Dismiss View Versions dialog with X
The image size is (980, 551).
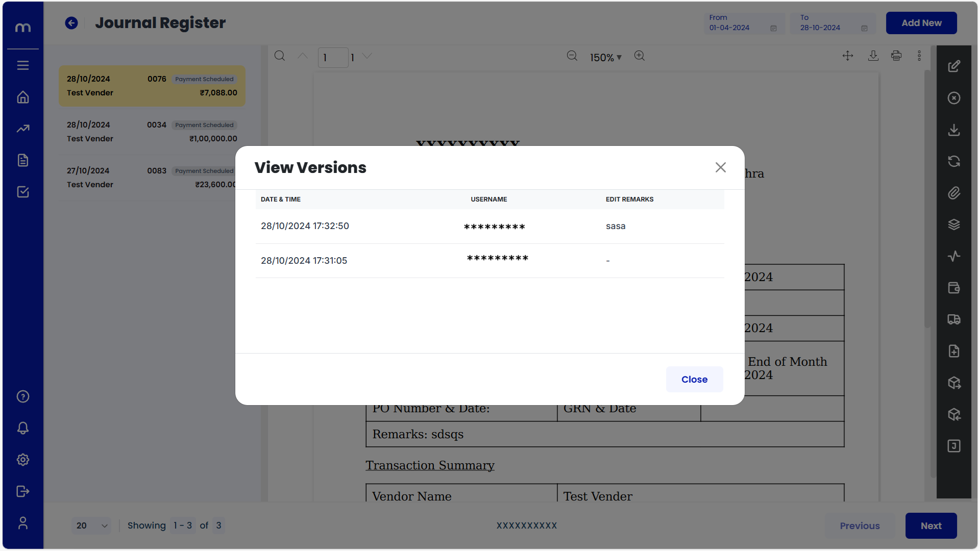click(x=720, y=167)
